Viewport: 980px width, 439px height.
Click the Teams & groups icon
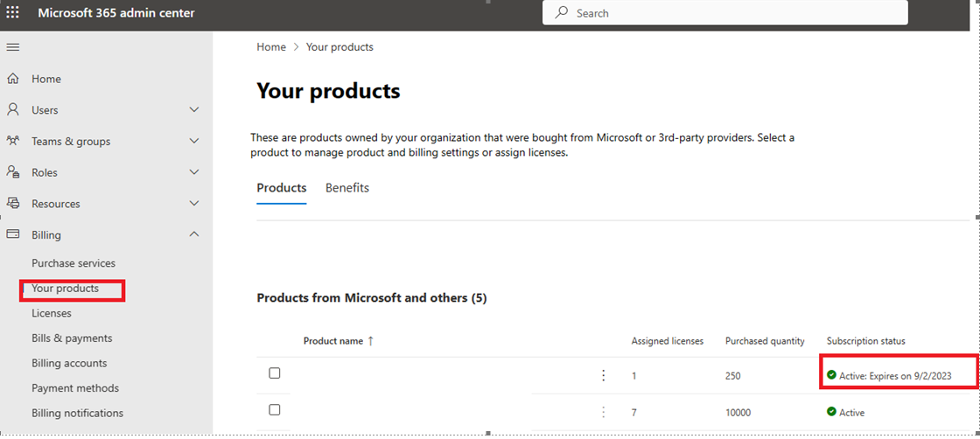click(x=13, y=141)
